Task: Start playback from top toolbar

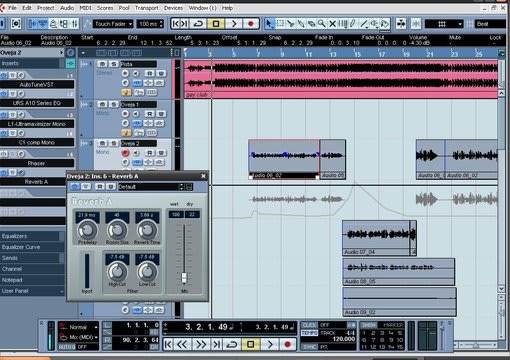Action: click(233, 24)
